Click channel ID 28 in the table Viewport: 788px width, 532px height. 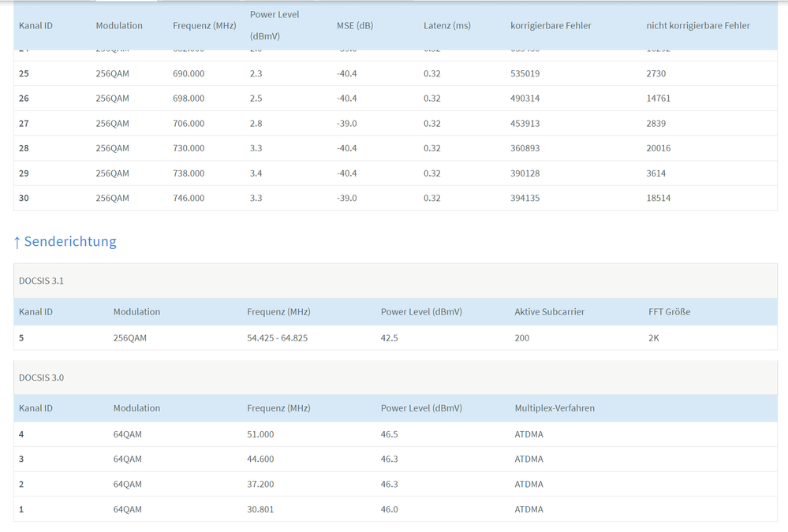point(24,148)
